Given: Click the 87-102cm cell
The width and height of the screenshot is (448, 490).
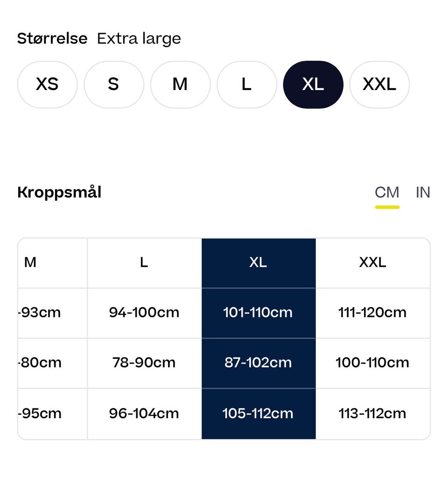Looking at the screenshot, I should coord(259,363).
